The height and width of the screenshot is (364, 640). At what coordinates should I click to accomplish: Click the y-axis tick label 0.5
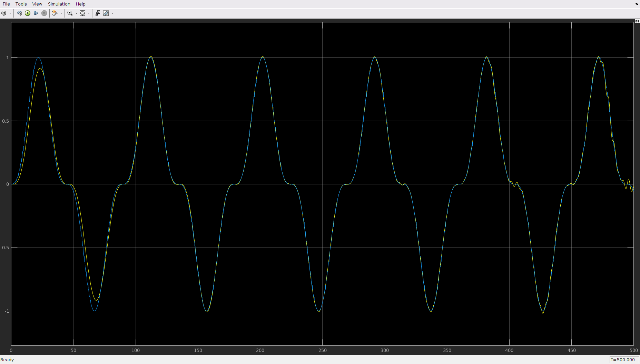click(6, 121)
